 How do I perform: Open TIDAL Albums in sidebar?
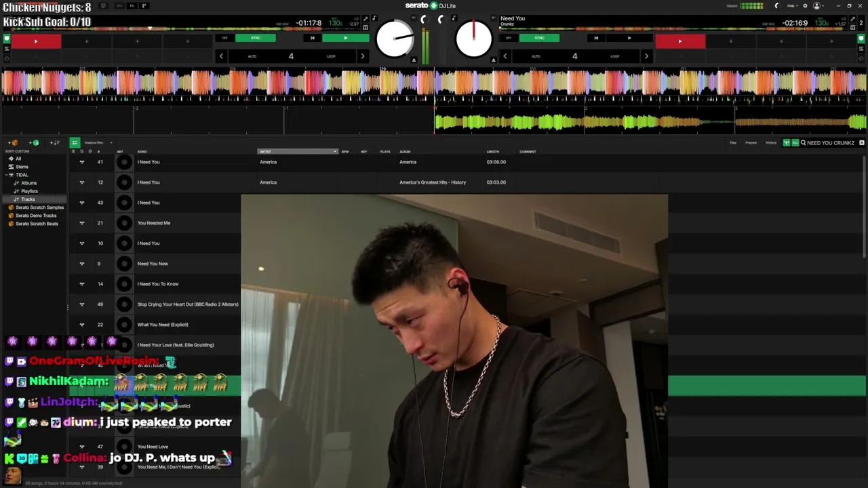click(28, 183)
